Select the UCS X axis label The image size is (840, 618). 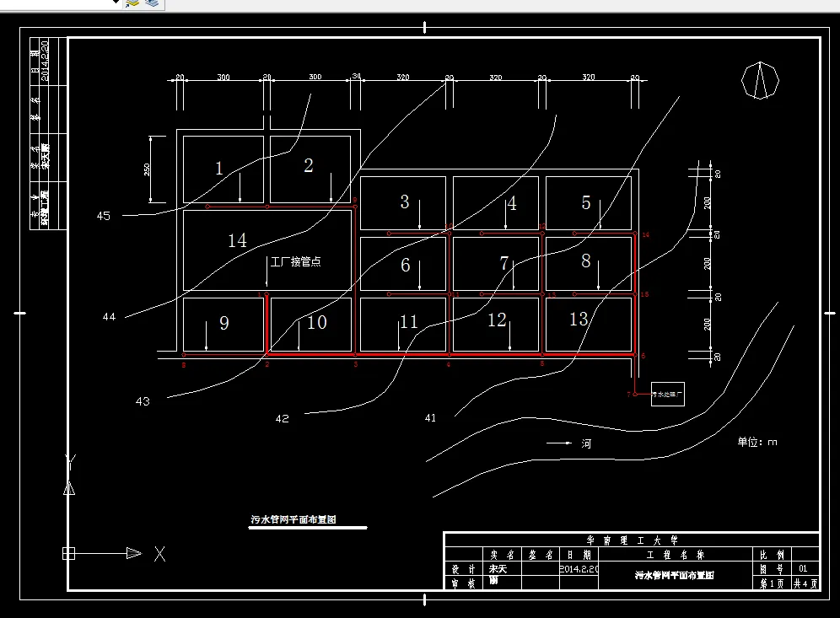159,554
